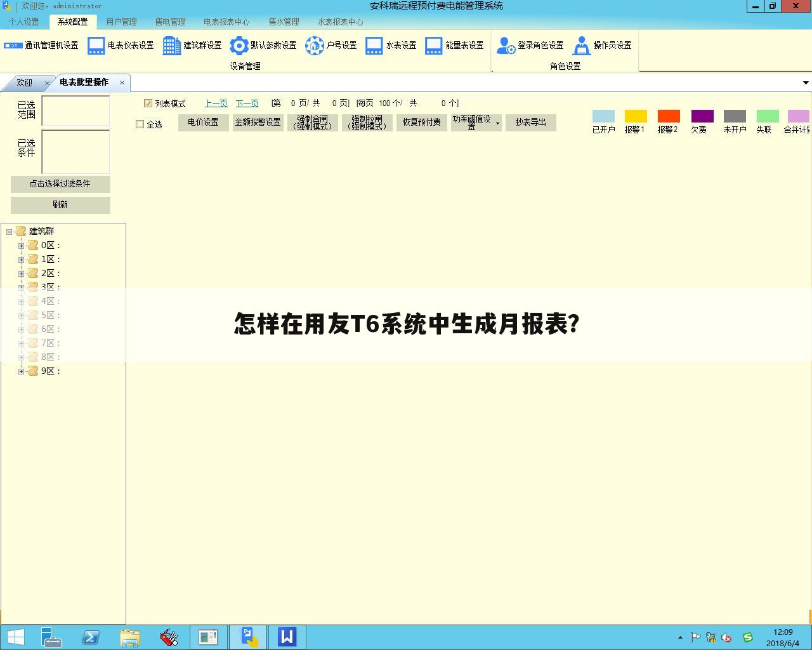This screenshot has width=812, height=650.
Task: Expand the 2区 tree node
Action: pyautogui.click(x=21, y=274)
